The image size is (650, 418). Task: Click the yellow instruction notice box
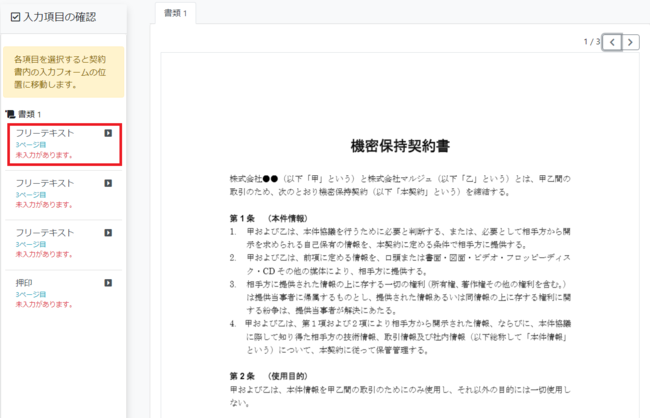[x=64, y=71]
